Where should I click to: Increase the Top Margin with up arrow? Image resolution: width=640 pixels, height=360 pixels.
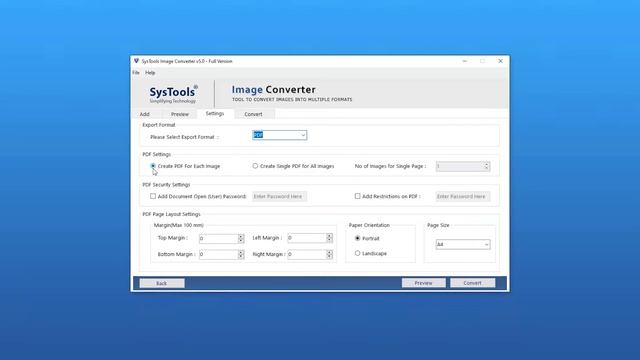click(x=241, y=236)
